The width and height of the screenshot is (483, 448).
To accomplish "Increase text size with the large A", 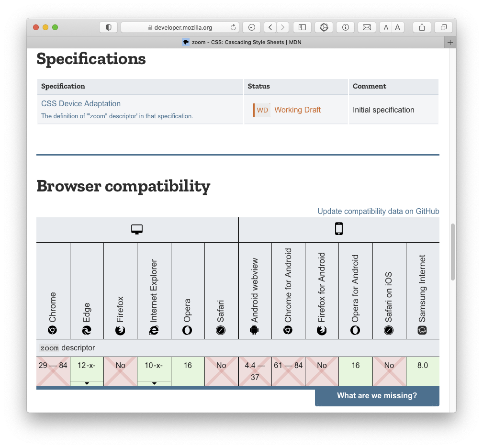I will tap(398, 27).
